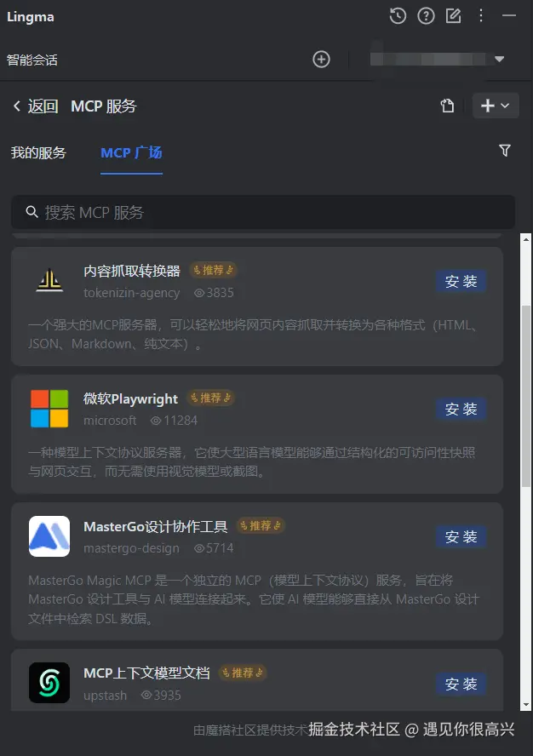Viewport: 533px width, 756px height.
Task: Open the upstash green spiral logo
Action: 49,683
